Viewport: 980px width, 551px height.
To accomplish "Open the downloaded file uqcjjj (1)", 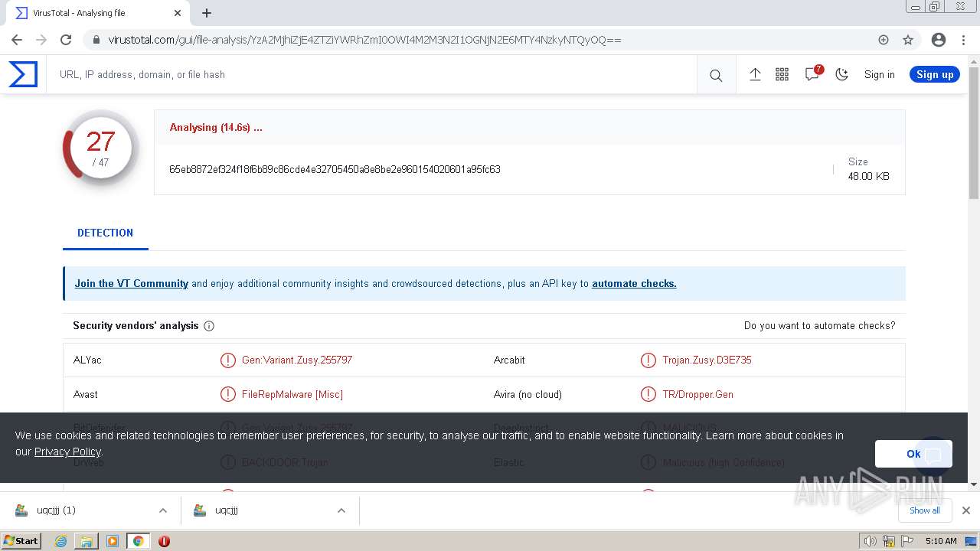I will (x=56, y=510).
